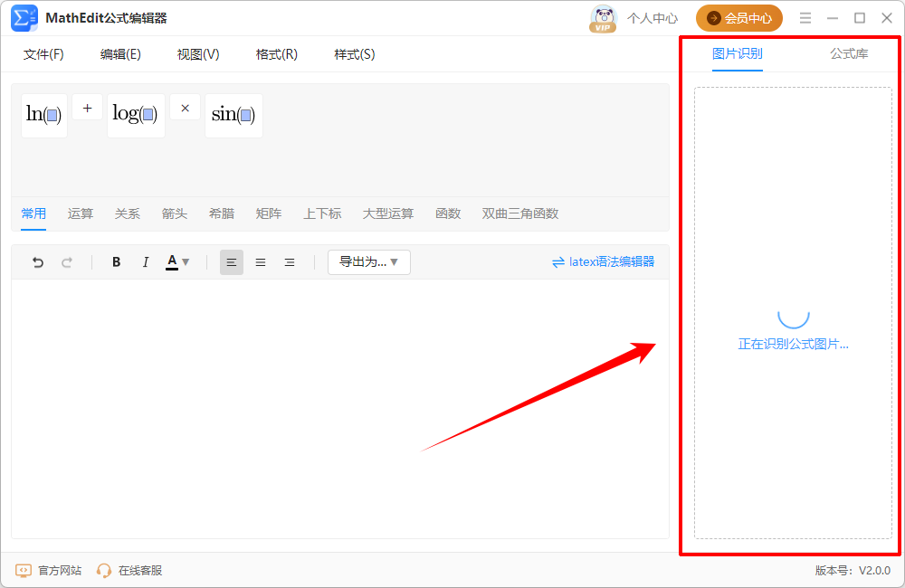
Task: Switch to latex语法编辑器
Action: coord(603,262)
